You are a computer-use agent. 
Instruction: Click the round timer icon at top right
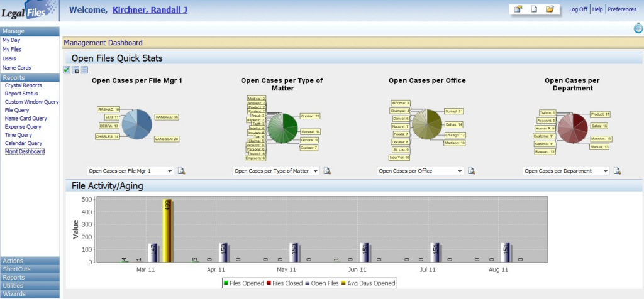(x=638, y=28)
